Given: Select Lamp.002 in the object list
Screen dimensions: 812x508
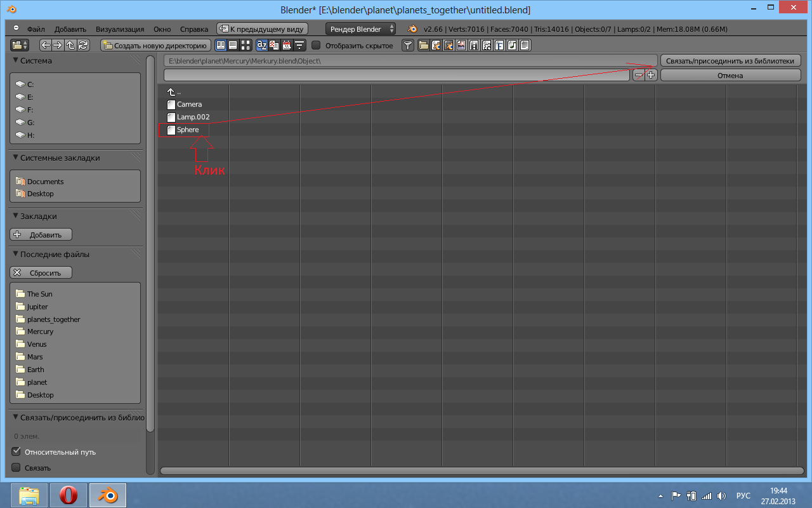Looking at the screenshot, I should point(193,117).
